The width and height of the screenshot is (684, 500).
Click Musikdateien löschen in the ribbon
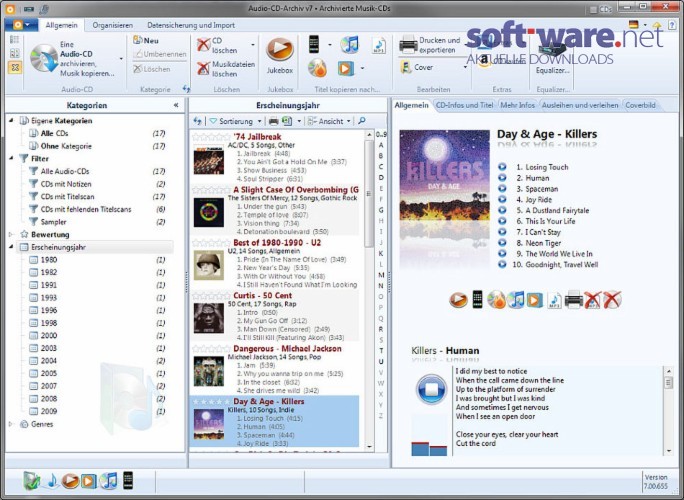(x=226, y=68)
